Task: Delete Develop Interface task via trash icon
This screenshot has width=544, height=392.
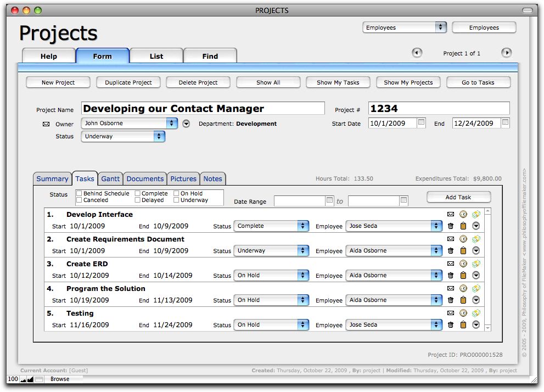Action: (x=450, y=226)
